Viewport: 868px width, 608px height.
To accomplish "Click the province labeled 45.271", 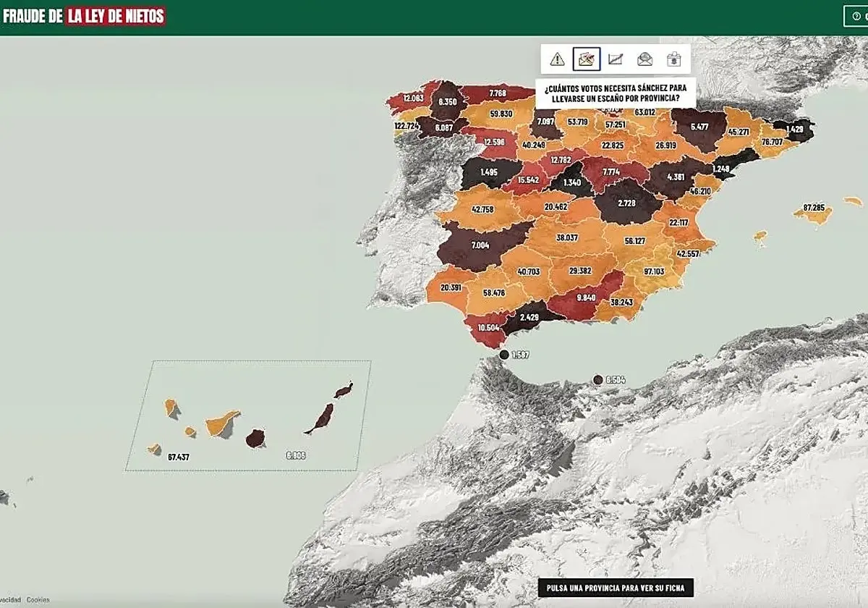I will [739, 132].
